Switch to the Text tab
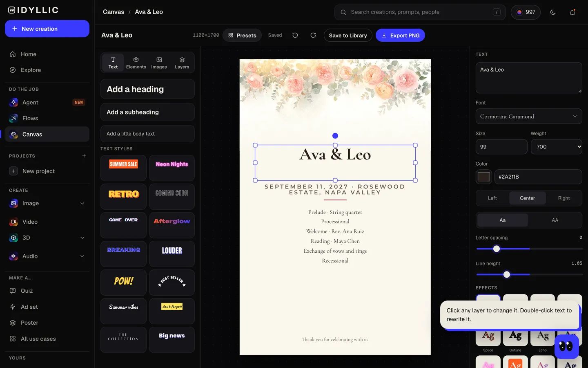588x368 pixels. (x=113, y=63)
